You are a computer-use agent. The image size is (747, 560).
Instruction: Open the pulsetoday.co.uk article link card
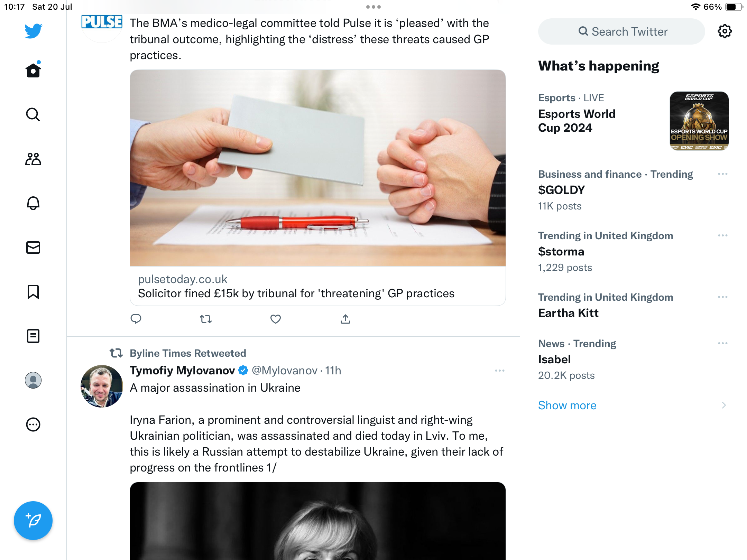[317, 286]
